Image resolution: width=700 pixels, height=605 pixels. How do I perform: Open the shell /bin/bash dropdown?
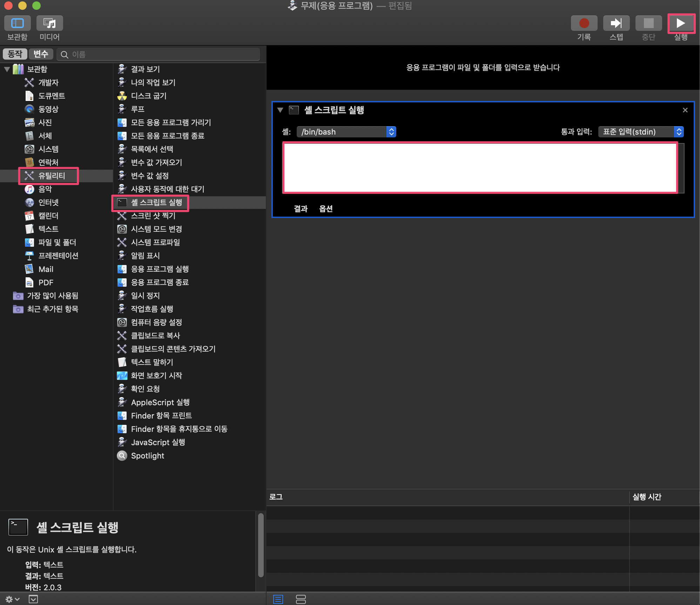[346, 132]
